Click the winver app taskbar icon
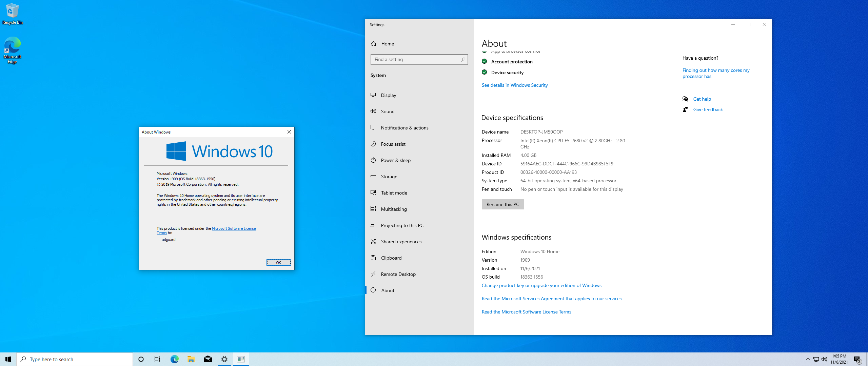 241,359
